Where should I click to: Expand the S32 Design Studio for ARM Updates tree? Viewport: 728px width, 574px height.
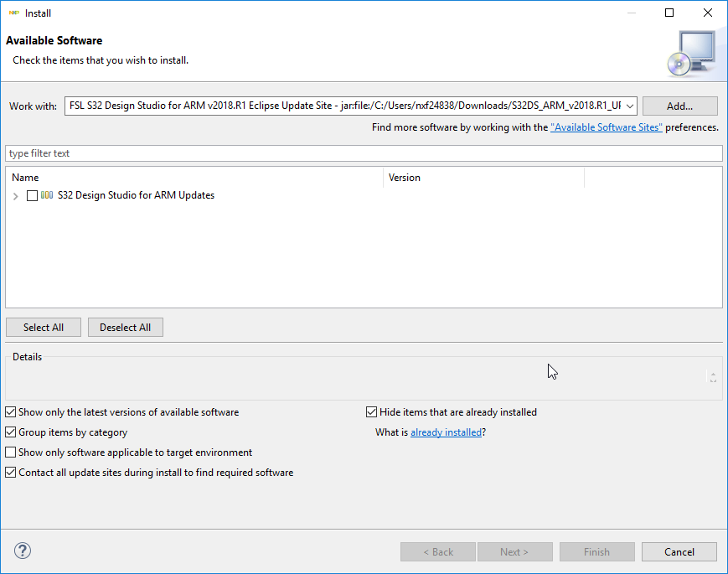(x=15, y=196)
